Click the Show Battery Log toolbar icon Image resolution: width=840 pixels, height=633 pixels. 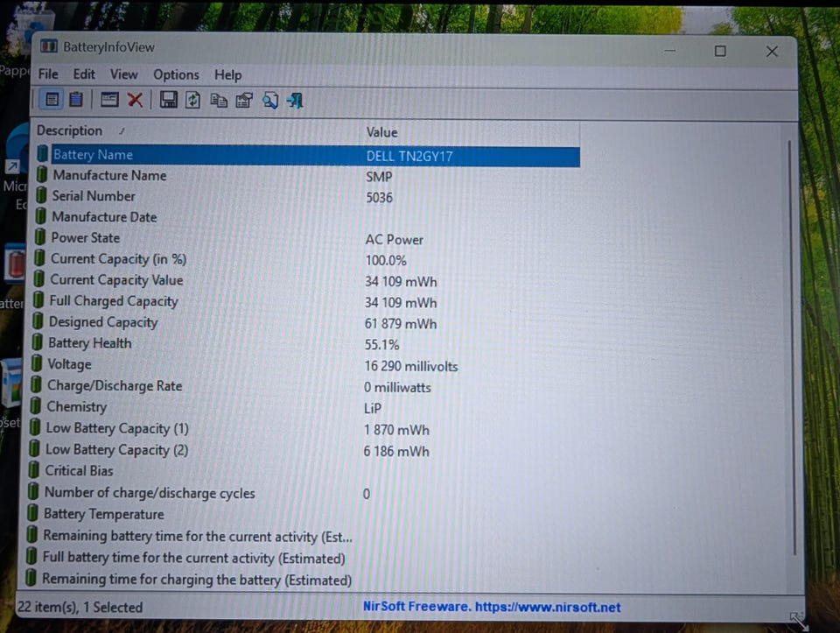76,100
